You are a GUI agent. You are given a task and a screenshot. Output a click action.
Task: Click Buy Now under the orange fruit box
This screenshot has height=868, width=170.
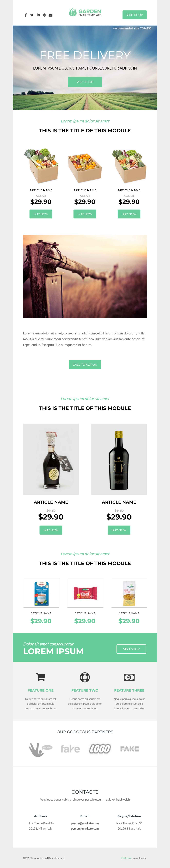click(x=85, y=214)
